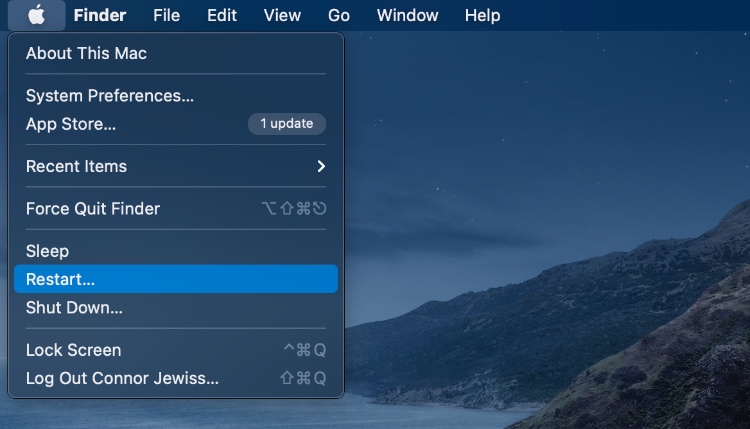Open the Help menu

482,15
